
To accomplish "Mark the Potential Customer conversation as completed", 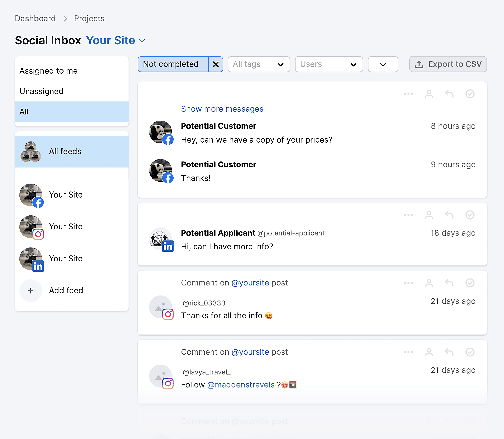I will (470, 94).
